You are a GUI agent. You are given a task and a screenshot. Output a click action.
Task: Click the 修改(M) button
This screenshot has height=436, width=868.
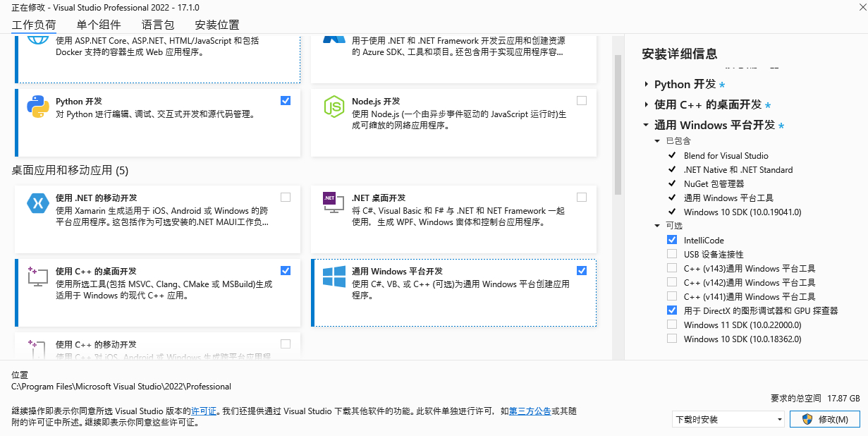click(x=824, y=419)
